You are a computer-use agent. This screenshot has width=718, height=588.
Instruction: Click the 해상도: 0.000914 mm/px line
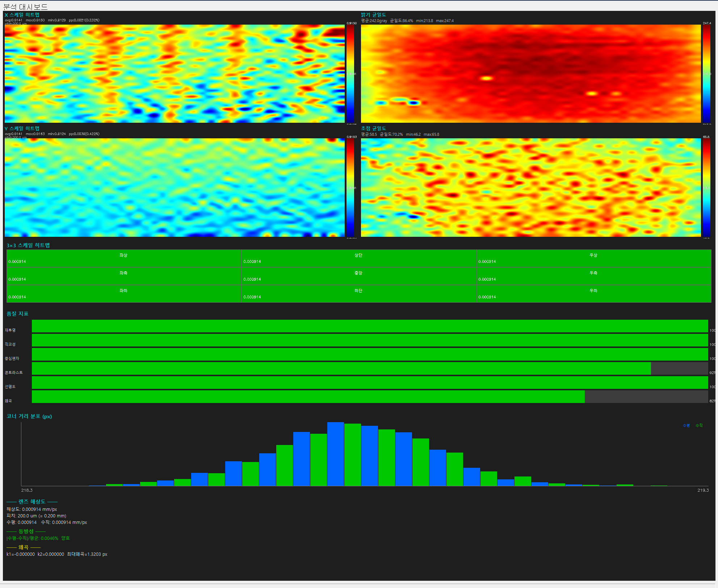[x=32, y=509]
